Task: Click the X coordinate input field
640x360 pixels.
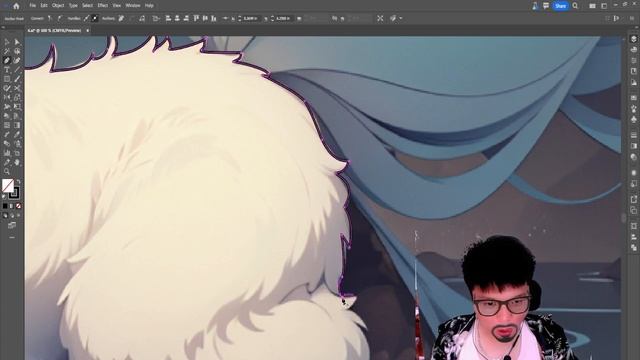Action: 250,18
